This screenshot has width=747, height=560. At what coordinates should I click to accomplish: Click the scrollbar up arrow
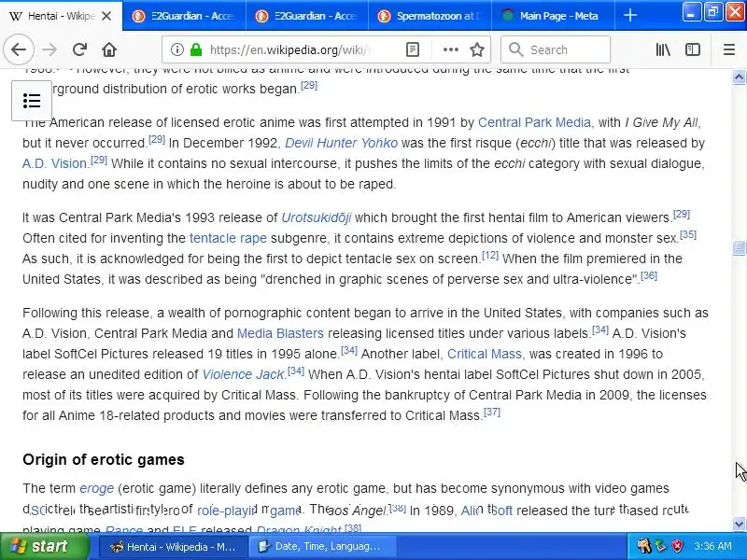pyautogui.click(x=739, y=77)
